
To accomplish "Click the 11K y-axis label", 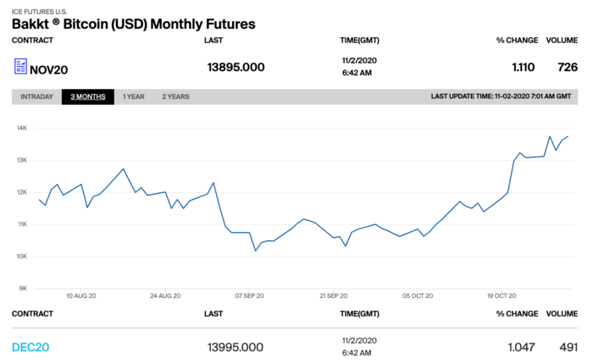I will point(22,224).
